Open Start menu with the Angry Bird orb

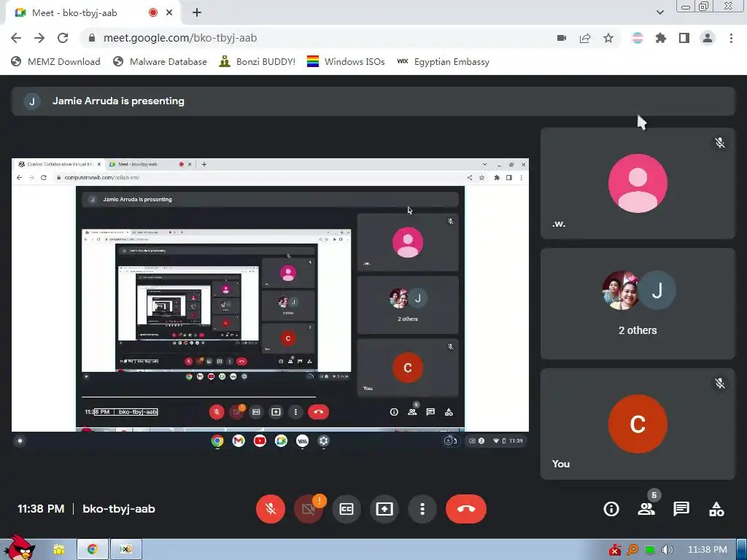click(x=19, y=548)
